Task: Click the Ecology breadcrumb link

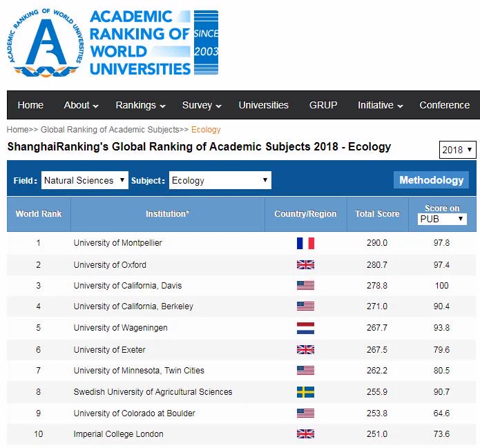Action: [206, 130]
